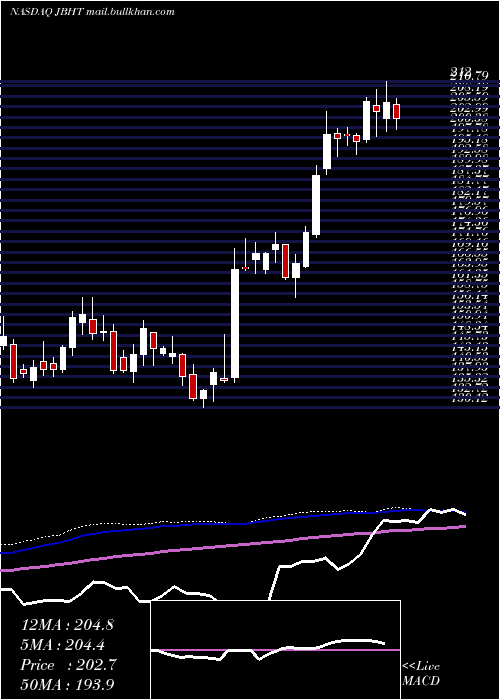
Task: Click the <<Live MACD label
Action: tap(421, 673)
